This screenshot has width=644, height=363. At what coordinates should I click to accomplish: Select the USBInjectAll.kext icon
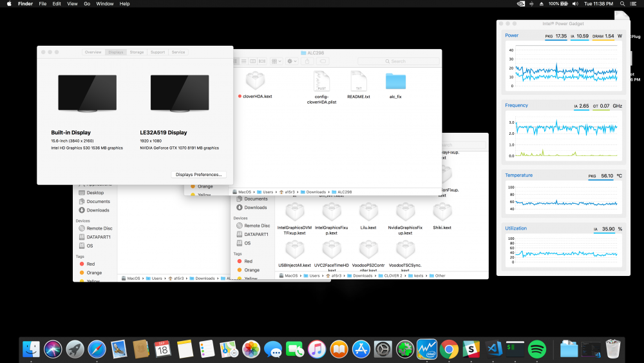tap(294, 250)
